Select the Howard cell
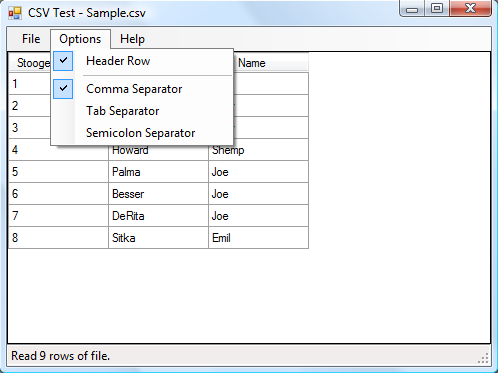The image size is (498, 373). tap(158, 153)
